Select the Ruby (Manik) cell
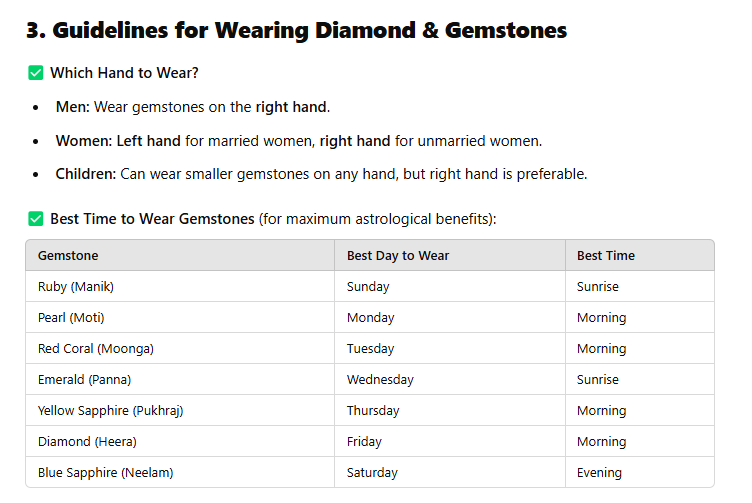 click(180, 287)
